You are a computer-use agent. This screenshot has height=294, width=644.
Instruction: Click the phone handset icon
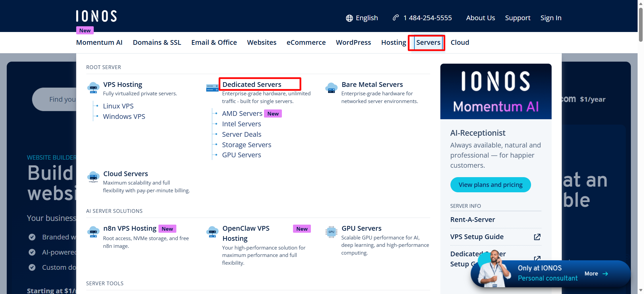(x=396, y=18)
